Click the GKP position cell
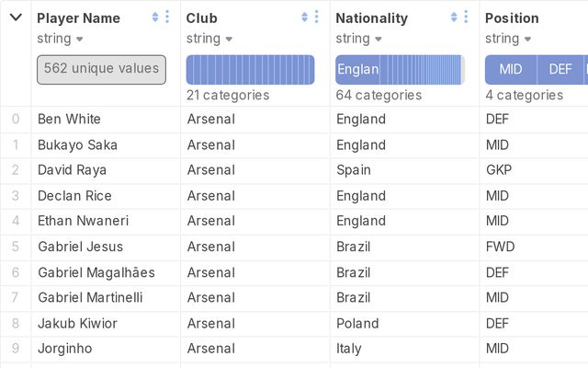This screenshot has width=588, height=368. pyautogui.click(x=499, y=170)
